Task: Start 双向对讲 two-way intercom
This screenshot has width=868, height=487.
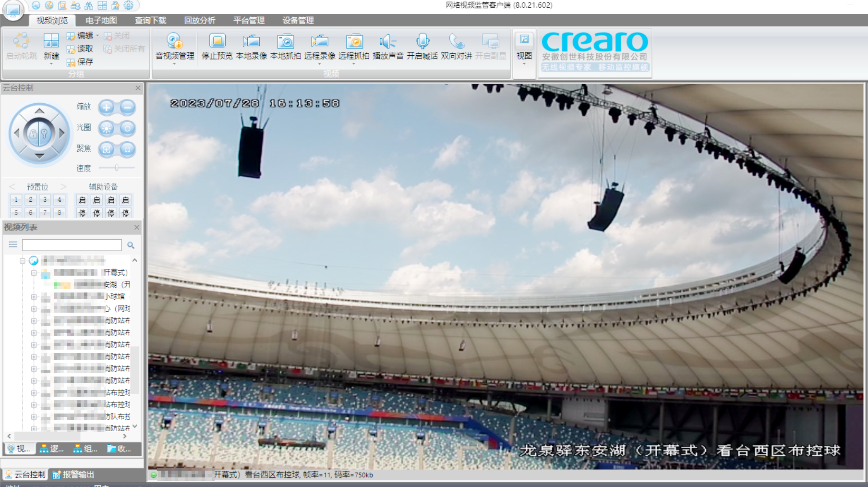Action: coord(456,42)
